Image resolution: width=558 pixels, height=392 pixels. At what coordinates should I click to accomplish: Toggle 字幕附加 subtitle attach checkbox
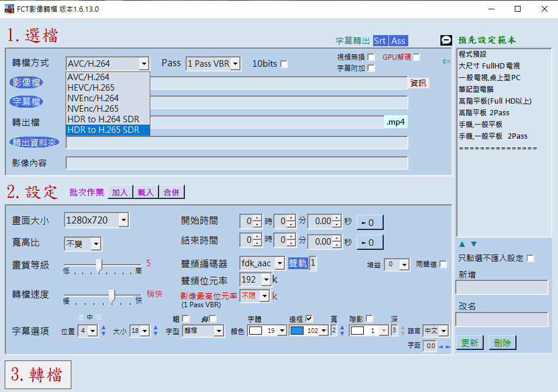click(371, 68)
